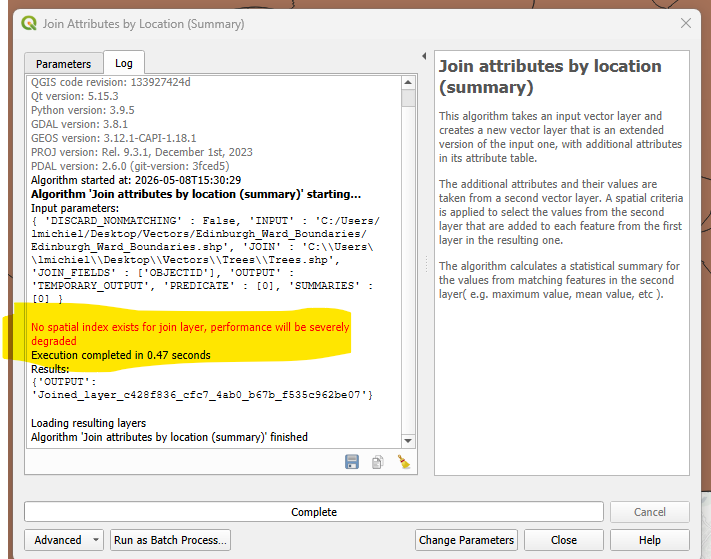Collapse the help panel with the triangle arrow
711x559 pixels.
[424, 56]
